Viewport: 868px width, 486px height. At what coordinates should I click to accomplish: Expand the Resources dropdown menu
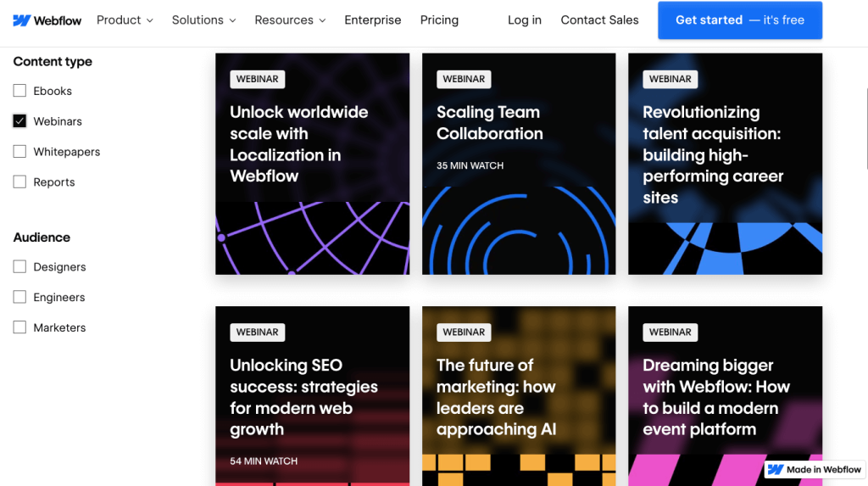290,20
